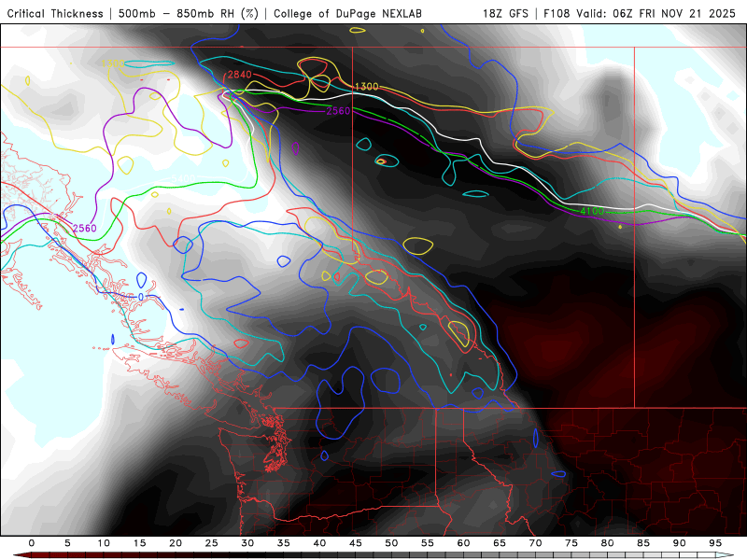Select the "18Z GFS" model run label

[x=505, y=13]
